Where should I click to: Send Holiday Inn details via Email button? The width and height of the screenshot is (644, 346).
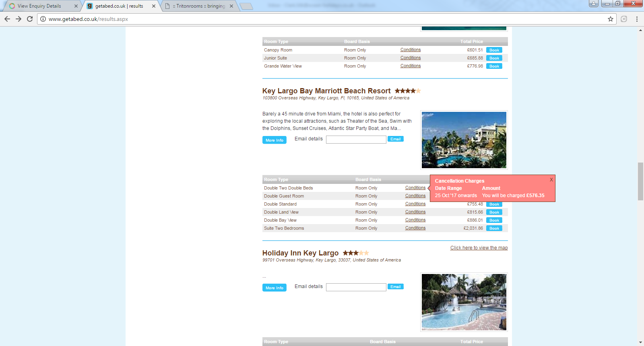click(396, 287)
